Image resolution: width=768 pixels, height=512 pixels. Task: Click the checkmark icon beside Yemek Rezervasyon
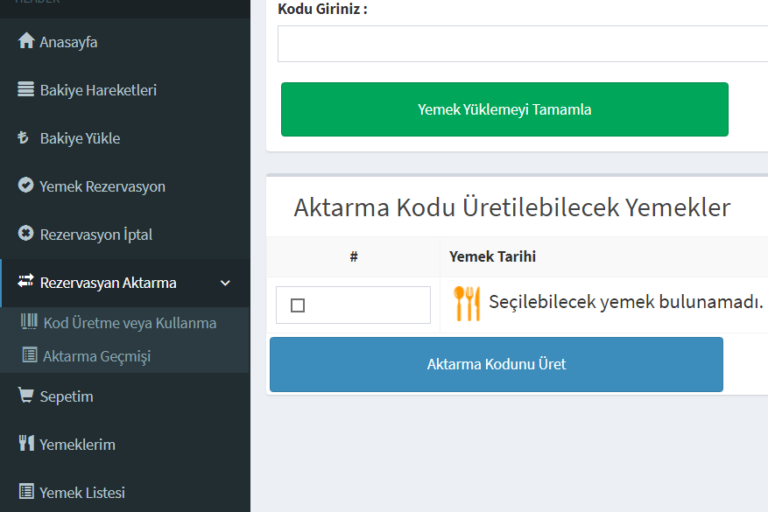27,186
